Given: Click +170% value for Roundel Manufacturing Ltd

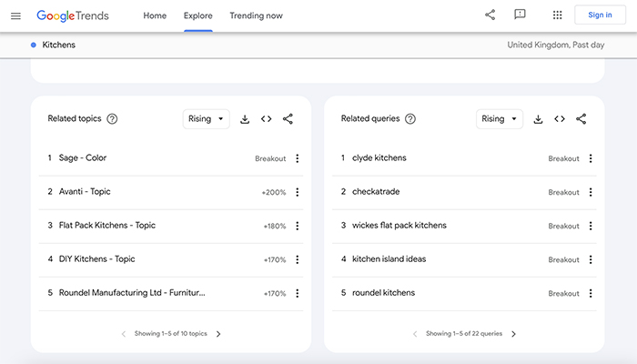Looking at the screenshot, I should [275, 294].
